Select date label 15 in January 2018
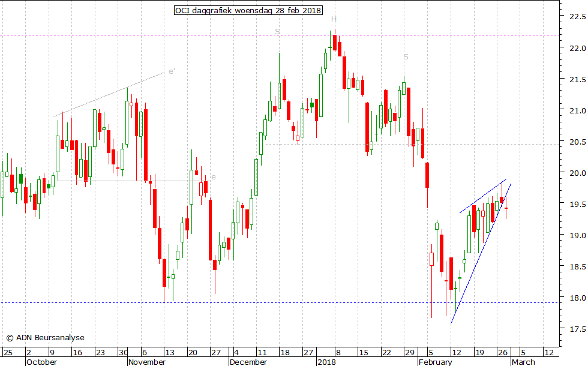The height and width of the screenshot is (366, 588). coord(364,353)
